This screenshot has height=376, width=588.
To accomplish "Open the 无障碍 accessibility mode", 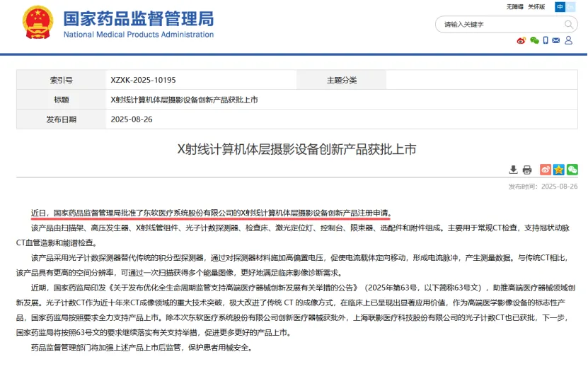I will click(x=514, y=6).
